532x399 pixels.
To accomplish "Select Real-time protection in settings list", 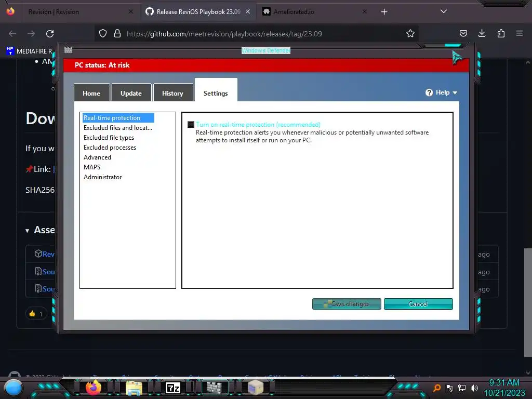I will pyautogui.click(x=118, y=118).
